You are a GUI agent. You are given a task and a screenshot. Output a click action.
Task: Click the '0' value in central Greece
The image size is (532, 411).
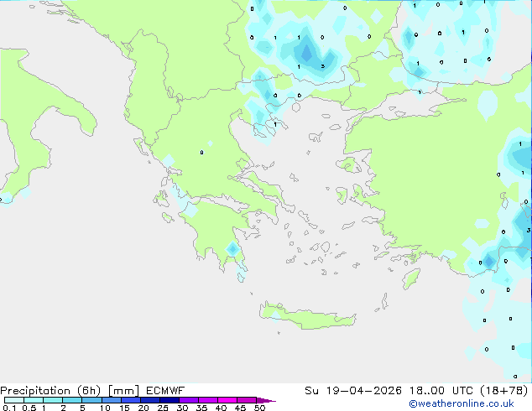coord(202,153)
